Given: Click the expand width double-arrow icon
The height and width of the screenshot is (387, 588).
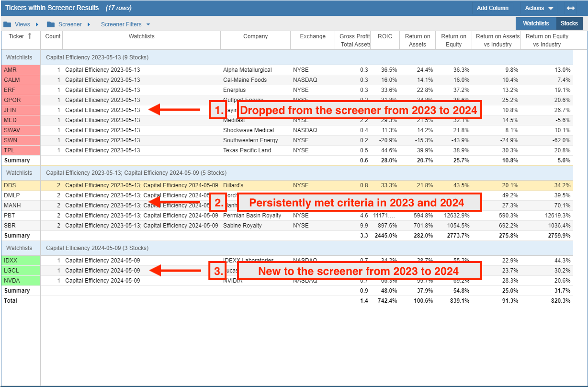Looking at the screenshot, I should pyautogui.click(x=570, y=8).
